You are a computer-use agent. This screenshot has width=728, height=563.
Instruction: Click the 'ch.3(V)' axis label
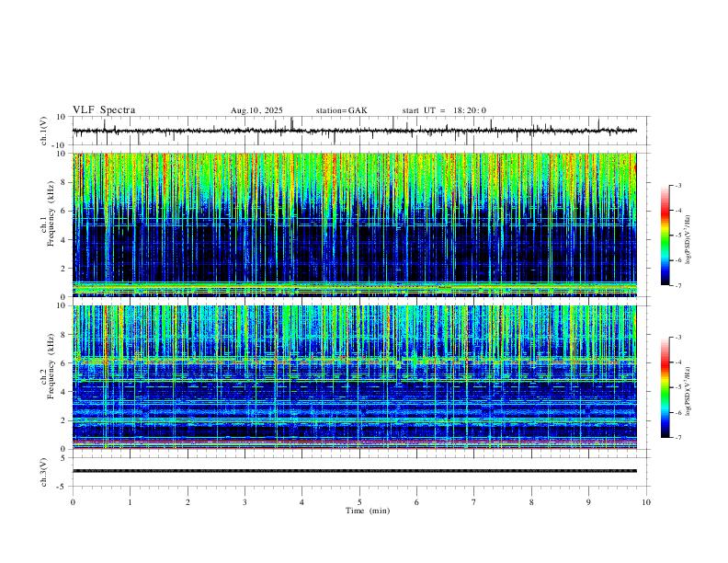tap(44, 472)
